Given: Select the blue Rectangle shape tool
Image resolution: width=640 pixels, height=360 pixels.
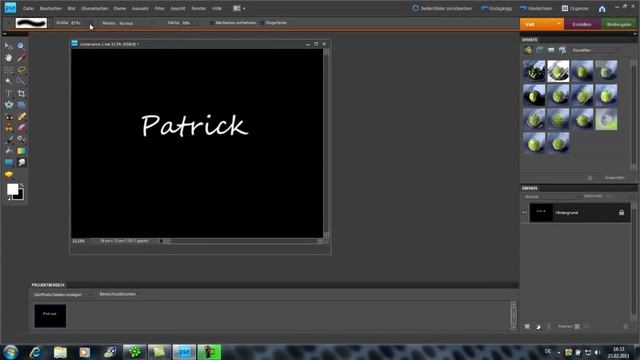Looking at the screenshot, I should pyautogui.click(x=9, y=162).
